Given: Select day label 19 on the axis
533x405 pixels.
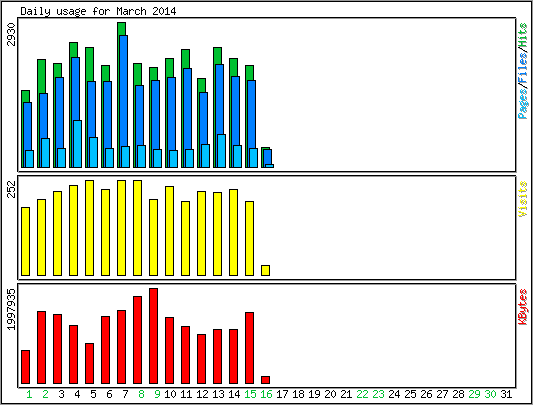Looking at the screenshot, I should coord(314,394).
